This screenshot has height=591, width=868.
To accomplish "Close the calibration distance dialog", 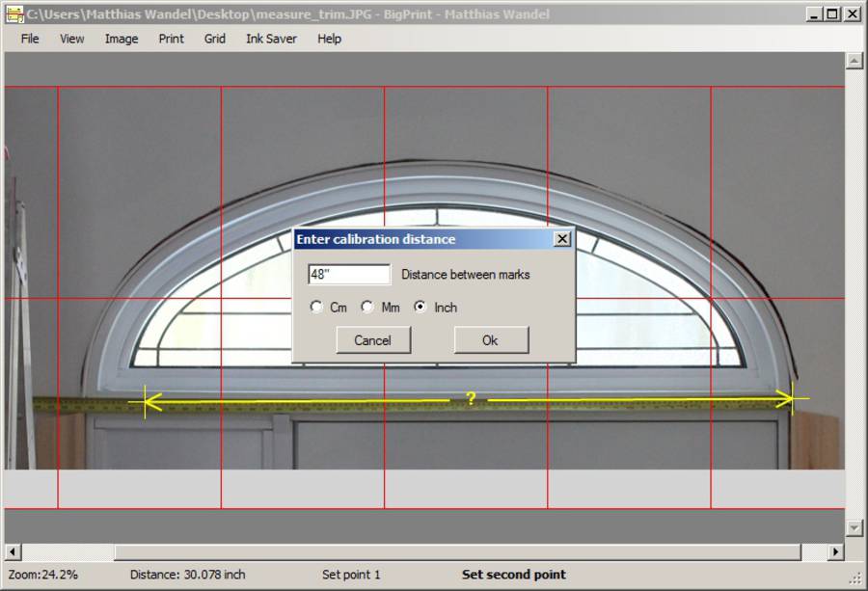I will coord(562,239).
